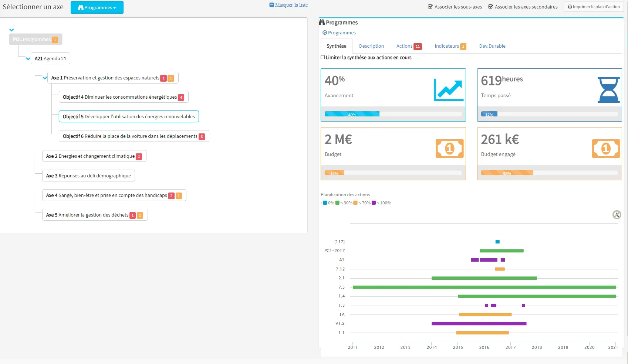Viewport: 628px width, 364px height.
Task: Select Objectif 5 énergies renouvelables node
Action: (x=129, y=117)
